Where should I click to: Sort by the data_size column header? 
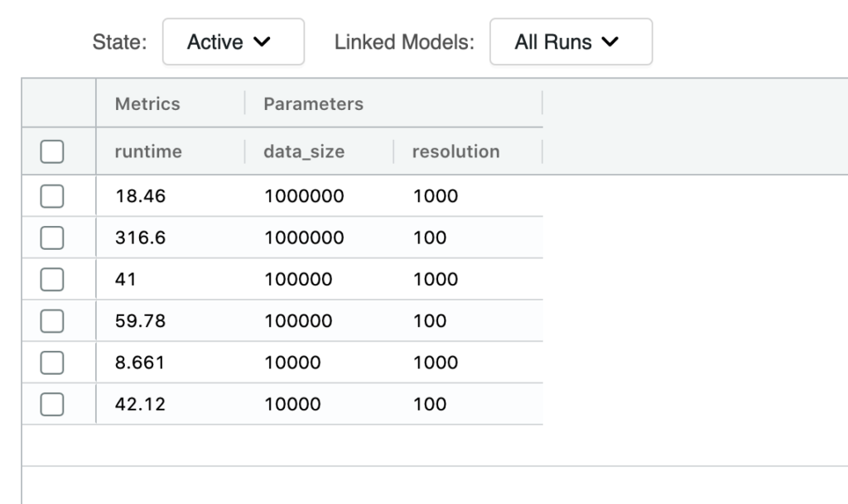click(304, 151)
